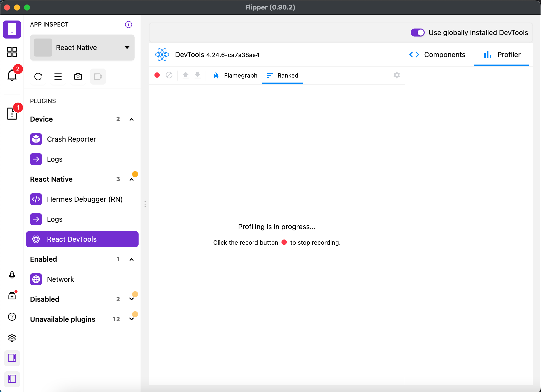Click the React logo beside DevTools

pyautogui.click(x=162, y=55)
